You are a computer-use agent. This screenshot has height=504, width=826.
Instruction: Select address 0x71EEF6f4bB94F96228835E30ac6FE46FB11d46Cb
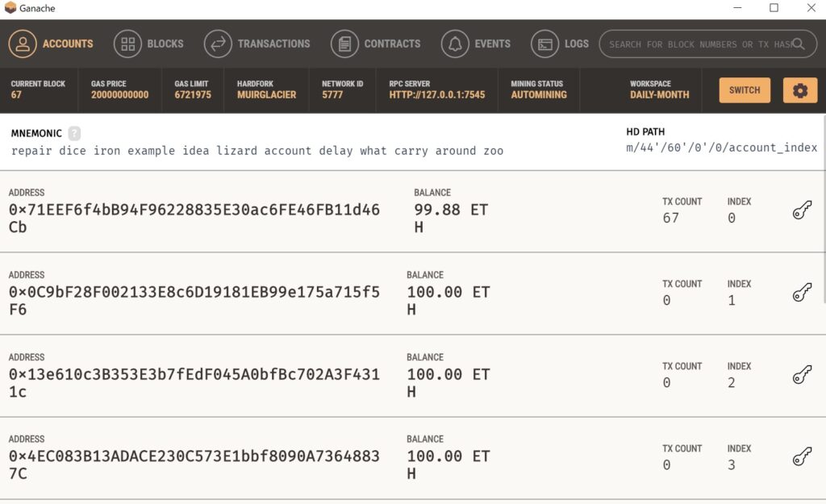194,219
